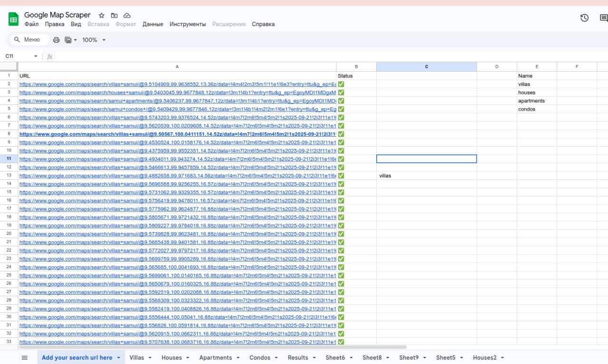The width and height of the screenshot is (608, 364).
Task: Click the magnifier search menus icon
Action: 17,40
